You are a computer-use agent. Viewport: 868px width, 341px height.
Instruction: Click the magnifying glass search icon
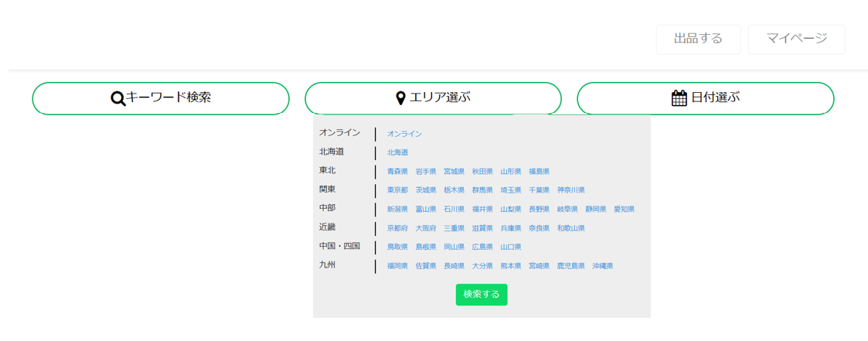point(118,98)
